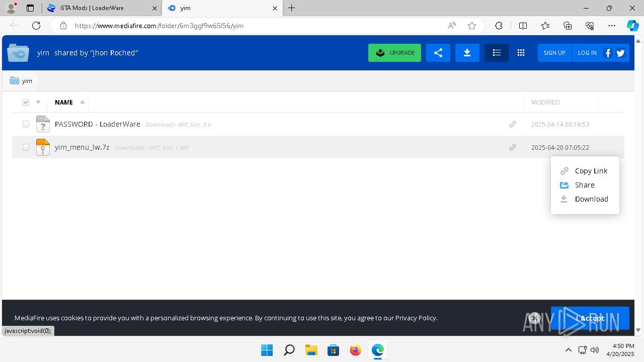Viewport: 644px width, 362px height.
Task: Log in with Twitter icon
Action: coord(620,53)
